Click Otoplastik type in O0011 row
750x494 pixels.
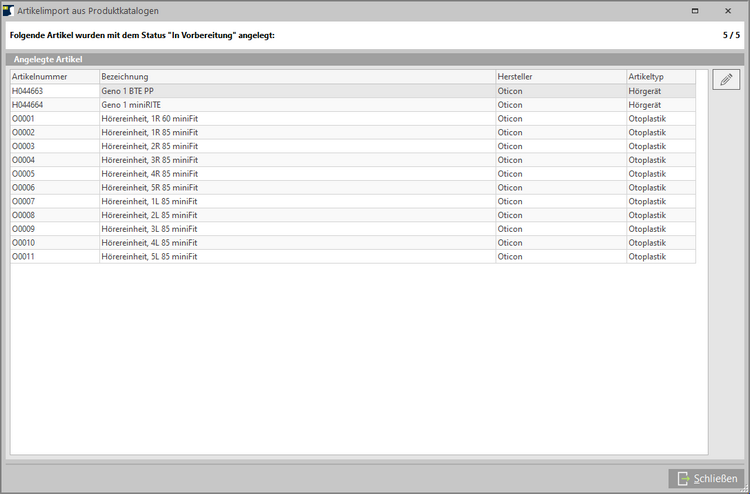[x=647, y=257]
